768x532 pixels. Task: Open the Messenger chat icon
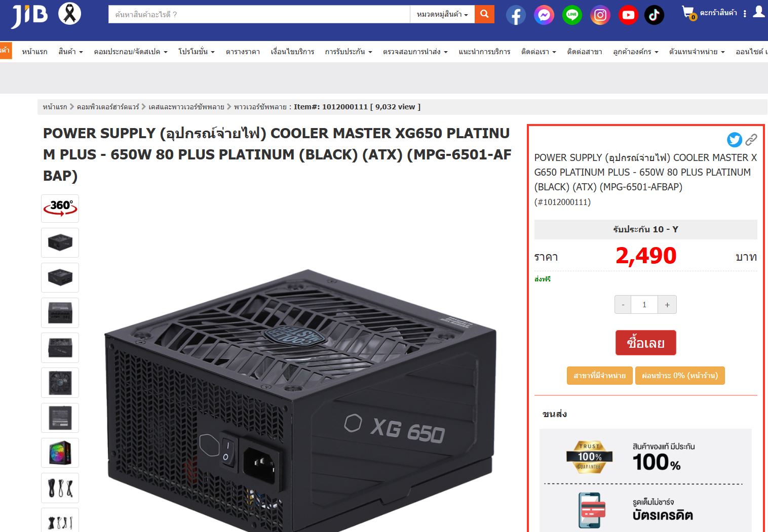544,15
